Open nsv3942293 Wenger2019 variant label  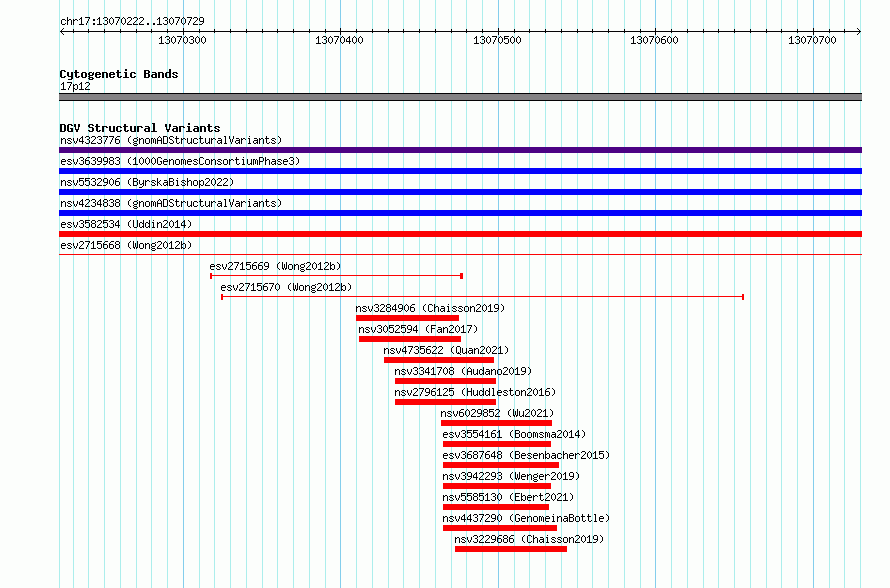(511, 476)
